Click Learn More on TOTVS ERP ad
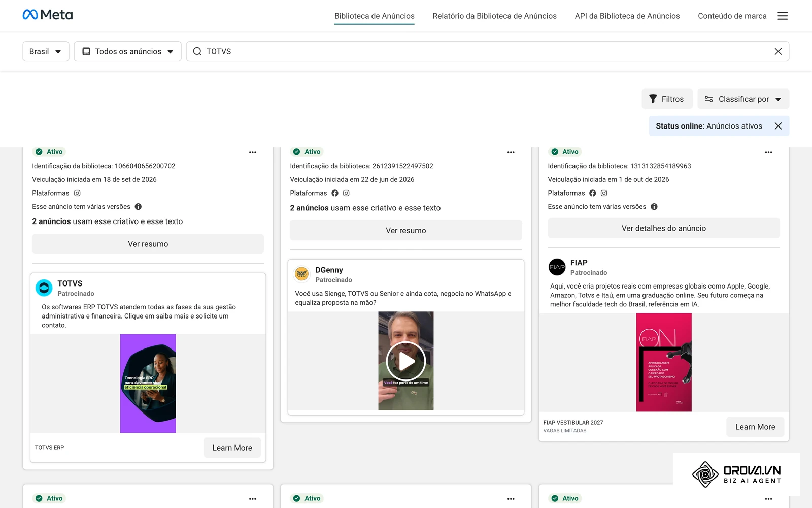Viewport: 812px width, 508px height. point(232,448)
